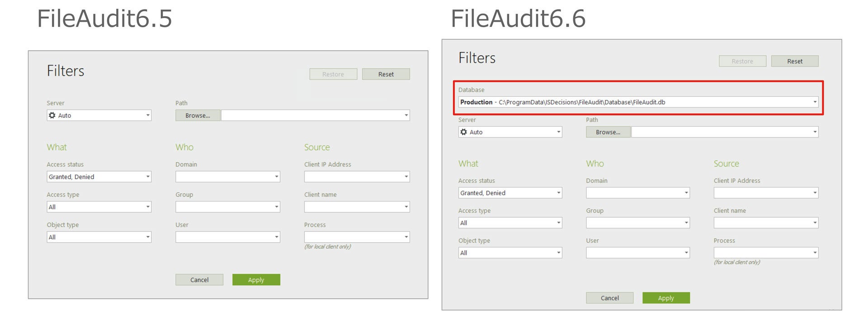This screenshot has width=868, height=325.
Task: Click 'What' heading in FileAudit6.5 panel
Action: coord(57,147)
